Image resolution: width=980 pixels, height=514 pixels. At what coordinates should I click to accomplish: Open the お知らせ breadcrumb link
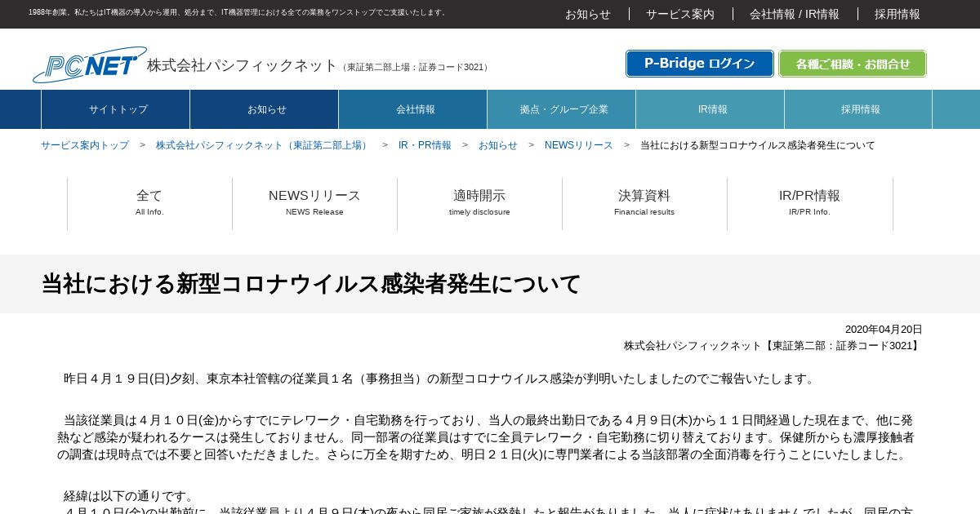click(498, 145)
